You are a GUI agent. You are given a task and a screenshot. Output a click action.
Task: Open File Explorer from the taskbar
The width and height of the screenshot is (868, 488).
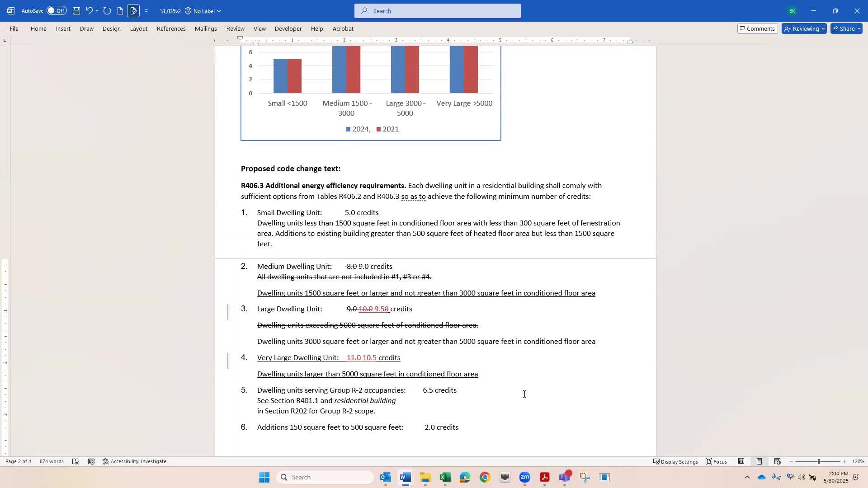pos(425,477)
